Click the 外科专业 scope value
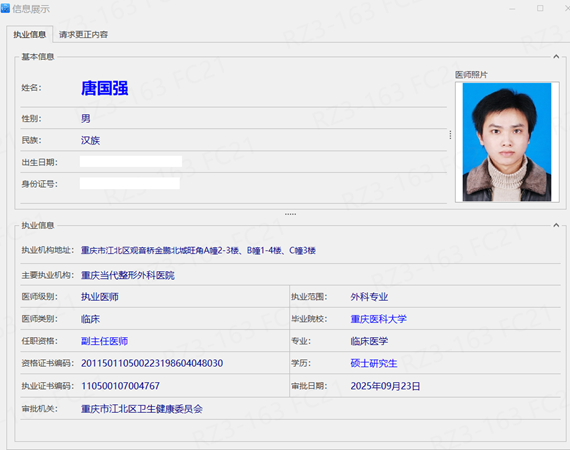 click(x=369, y=297)
